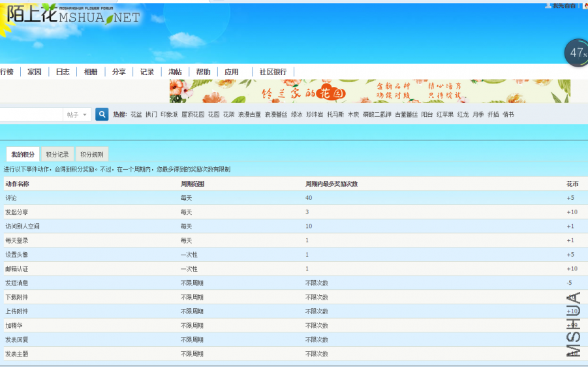Click the user avatar icon at top right
Image resolution: width=588 pixels, height=367 pixels.
(x=548, y=5)
